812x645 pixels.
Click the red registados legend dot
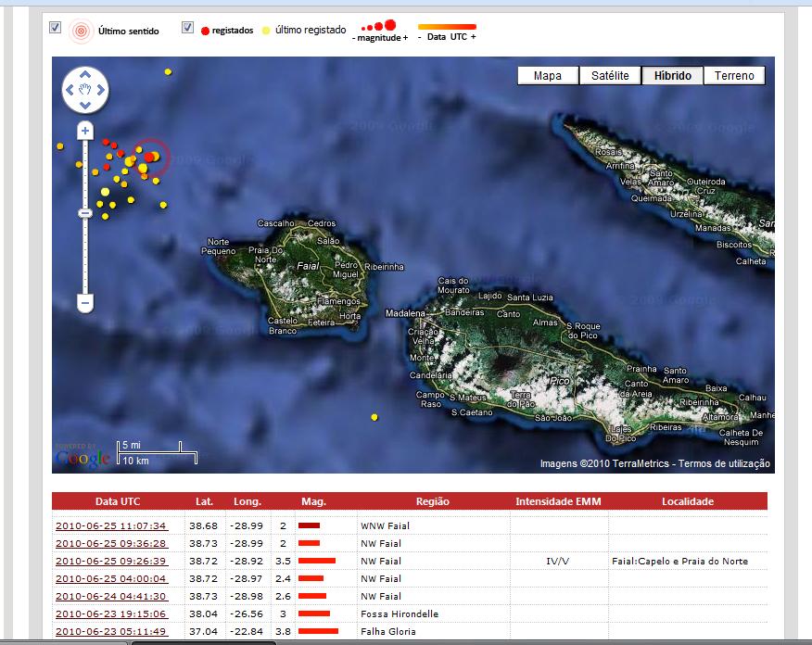click(x=205, y=32)
